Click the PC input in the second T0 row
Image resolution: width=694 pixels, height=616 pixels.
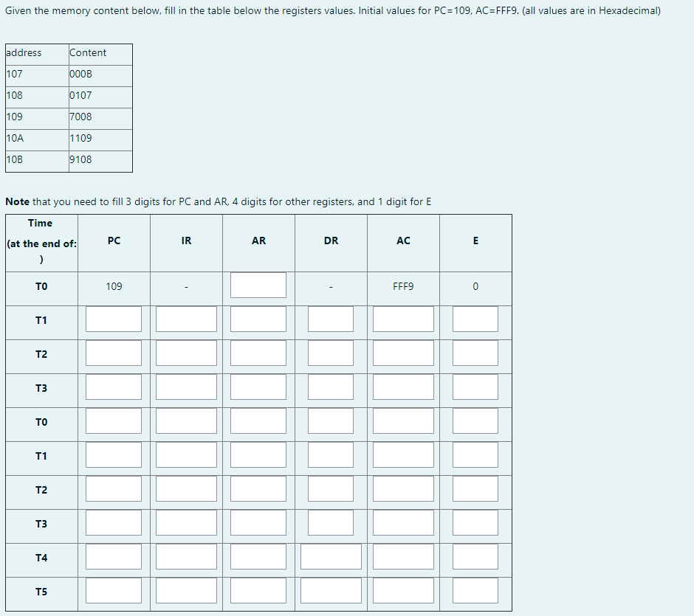tap(114, 421)
